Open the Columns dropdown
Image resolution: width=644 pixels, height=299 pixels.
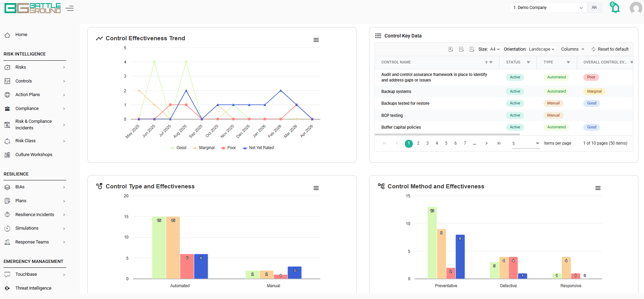[573, 49]
